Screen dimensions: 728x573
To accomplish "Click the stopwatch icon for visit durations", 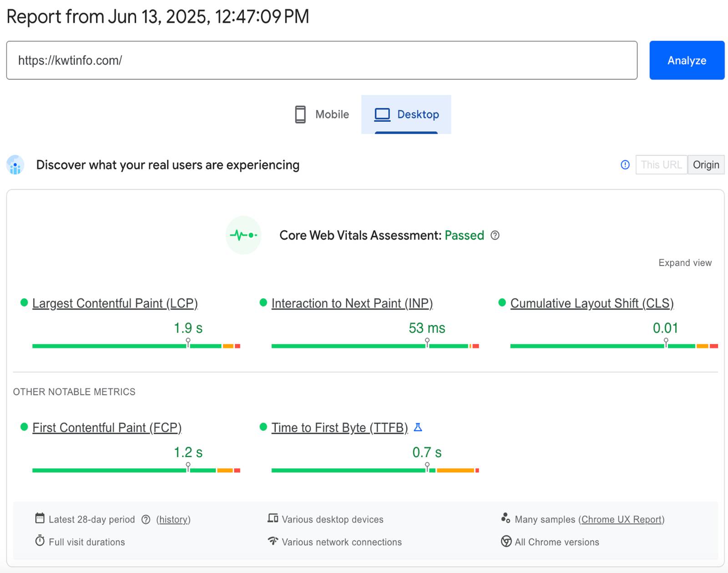I will [x=40, y=541].
